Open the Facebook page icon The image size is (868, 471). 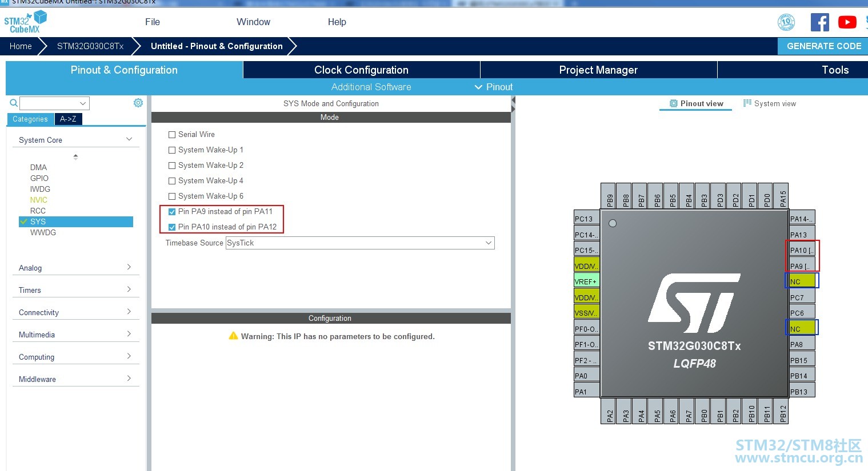[820, 22]
